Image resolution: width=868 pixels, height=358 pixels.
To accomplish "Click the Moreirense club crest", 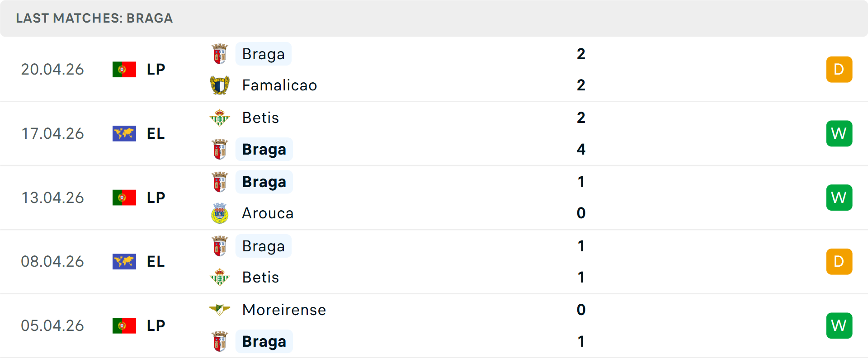I will point(220,310).
